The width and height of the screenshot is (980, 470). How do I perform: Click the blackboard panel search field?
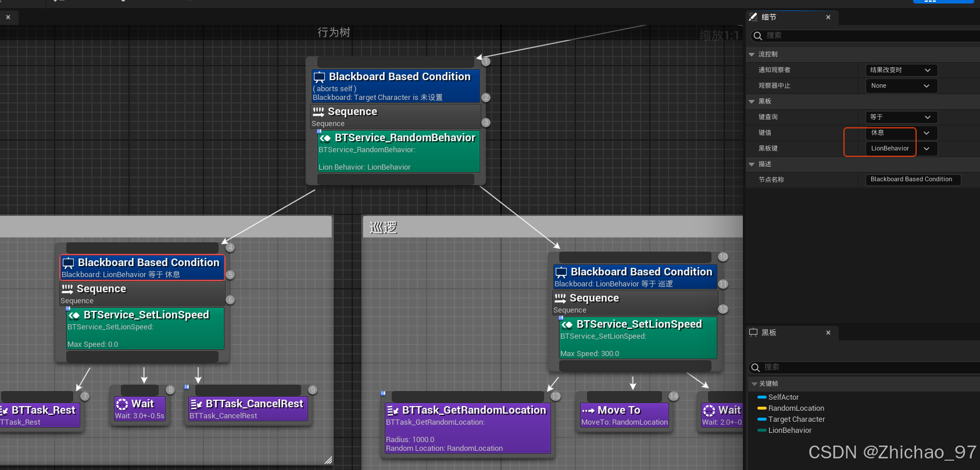click(864, 368)
